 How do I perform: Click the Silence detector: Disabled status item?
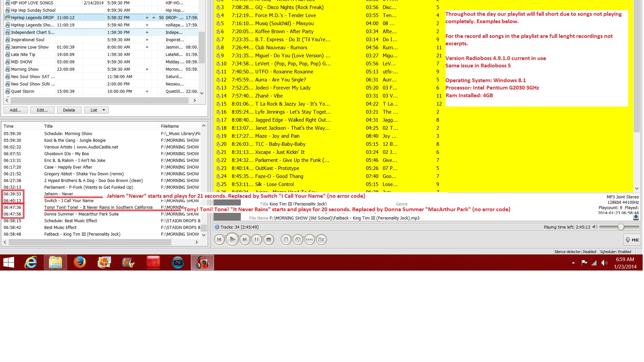pyautogui.click(x=575, y=252)
